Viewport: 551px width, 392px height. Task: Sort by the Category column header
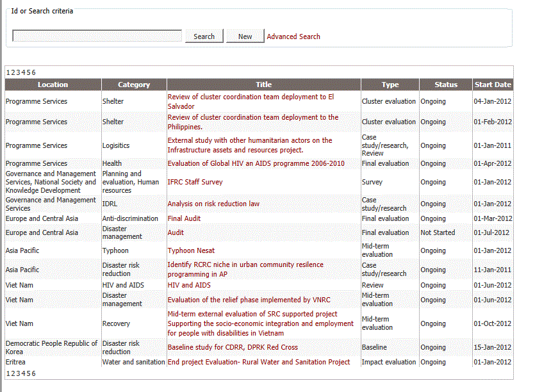click(x=134, y=85)
